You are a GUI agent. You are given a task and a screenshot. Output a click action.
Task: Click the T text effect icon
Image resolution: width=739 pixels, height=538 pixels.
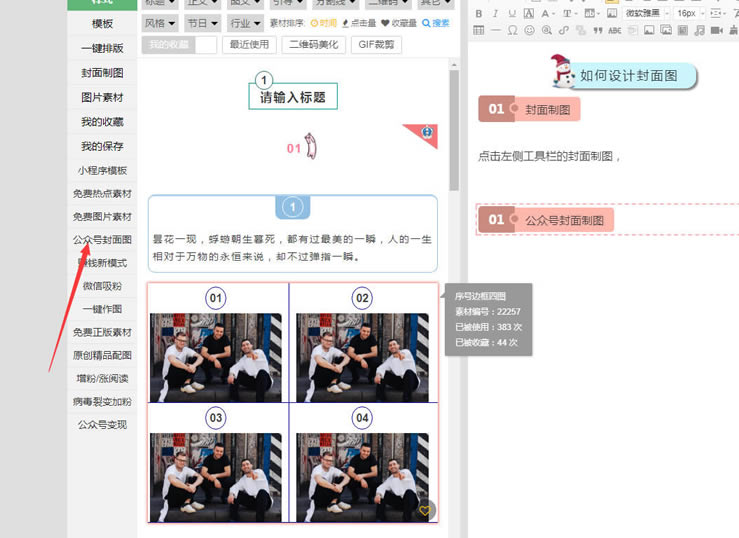pyautogui.click(x=567, y=14)
